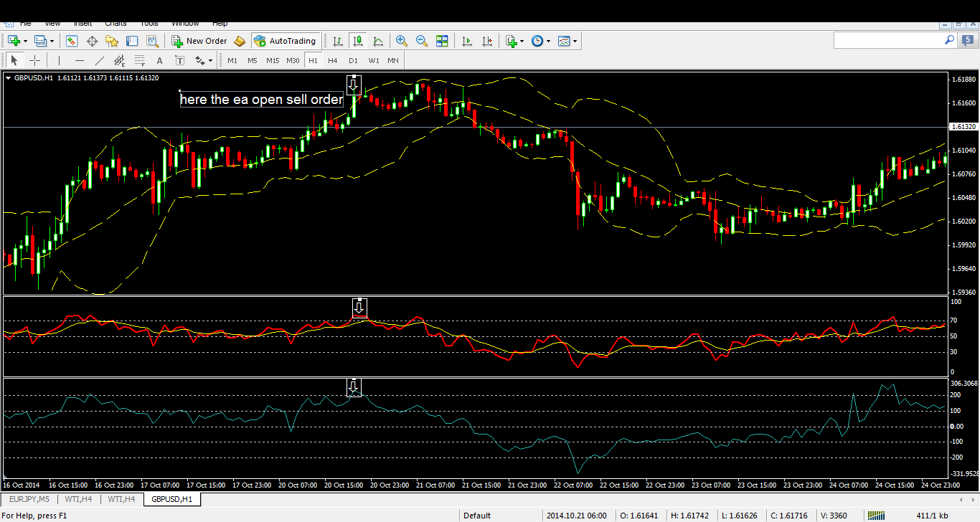Switch to MN timeframe
The width and height of the screenshot is (980, 522).
pos(393,61)
